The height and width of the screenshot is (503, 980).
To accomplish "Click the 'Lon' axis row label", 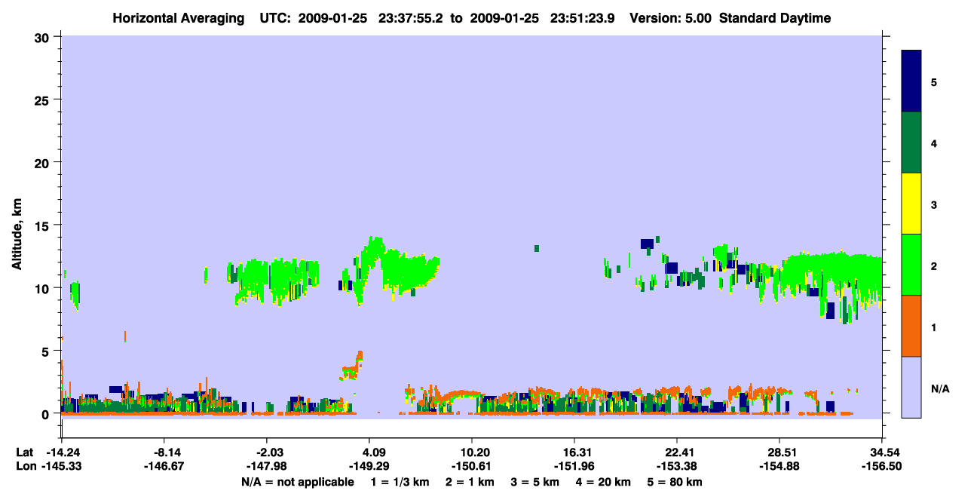I will 26,466.
